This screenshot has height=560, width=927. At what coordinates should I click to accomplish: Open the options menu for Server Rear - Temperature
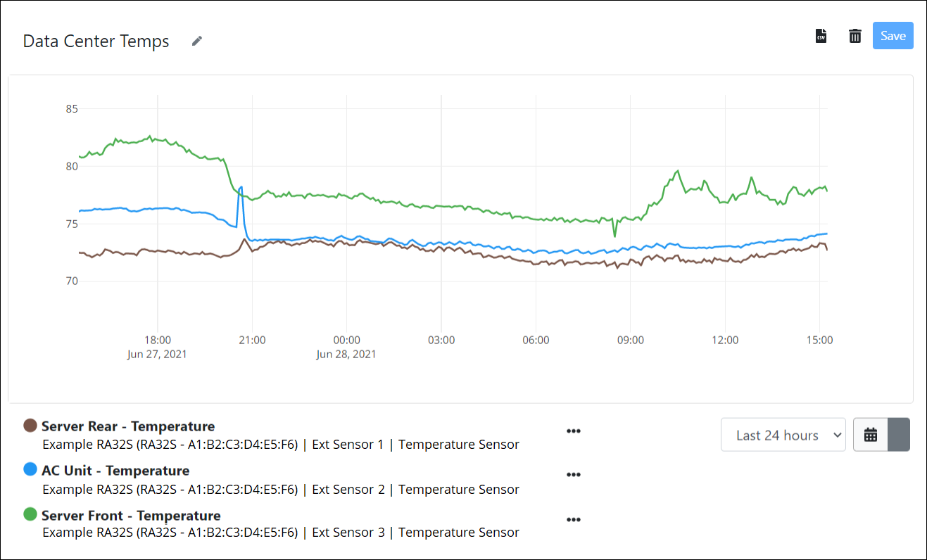(x=574, y=431)
